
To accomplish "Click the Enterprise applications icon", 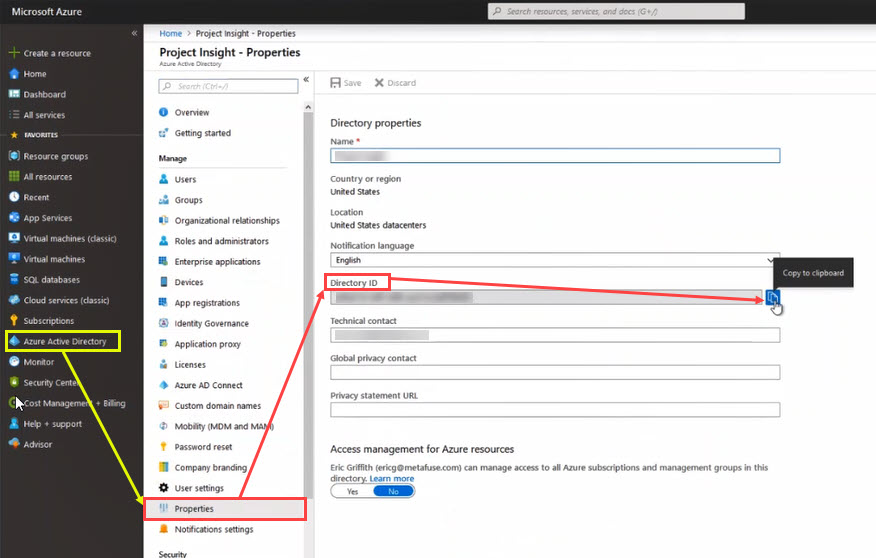I will [x=163, y=261].
